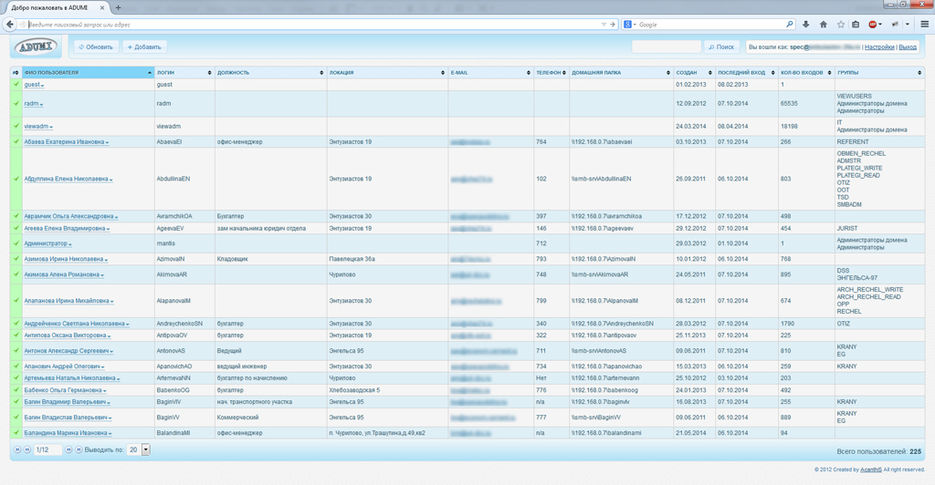
Task: Toggle green check for Баландина Марина Ивановна
Action: [16, 433]
